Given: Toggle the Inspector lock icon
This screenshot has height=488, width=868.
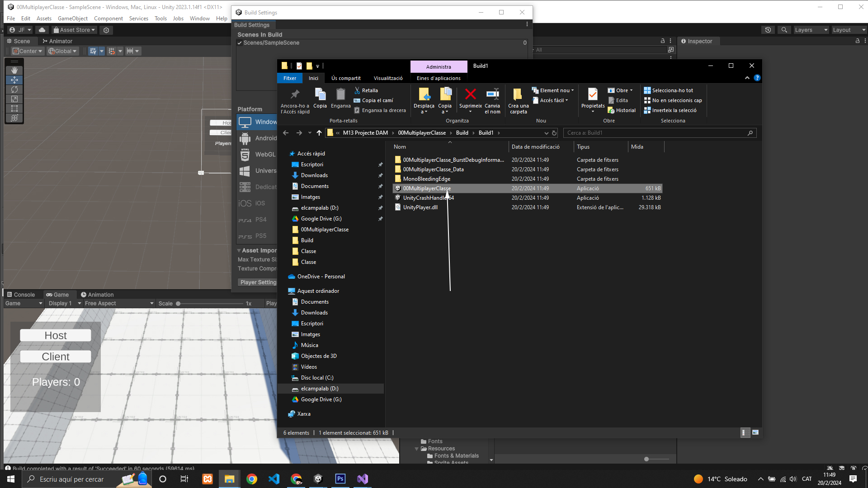Looking at the screenshot, I should coord(857,41).
